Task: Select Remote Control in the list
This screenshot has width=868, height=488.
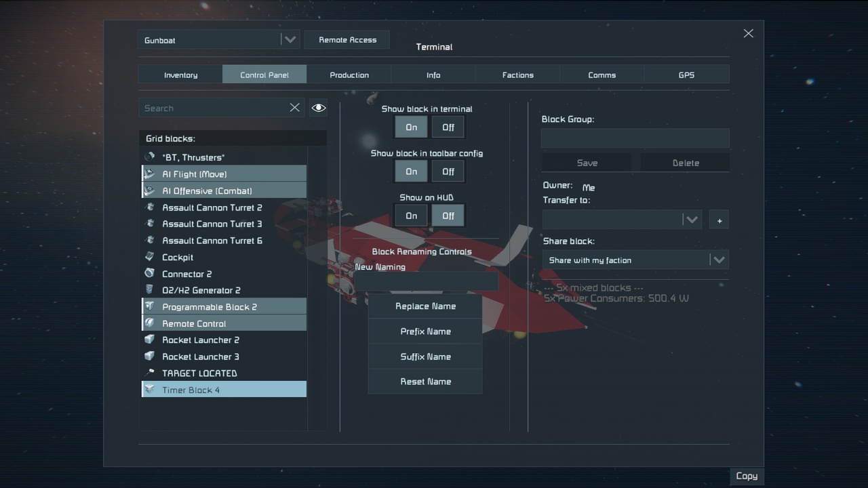Action: click(x=224, y=323)
